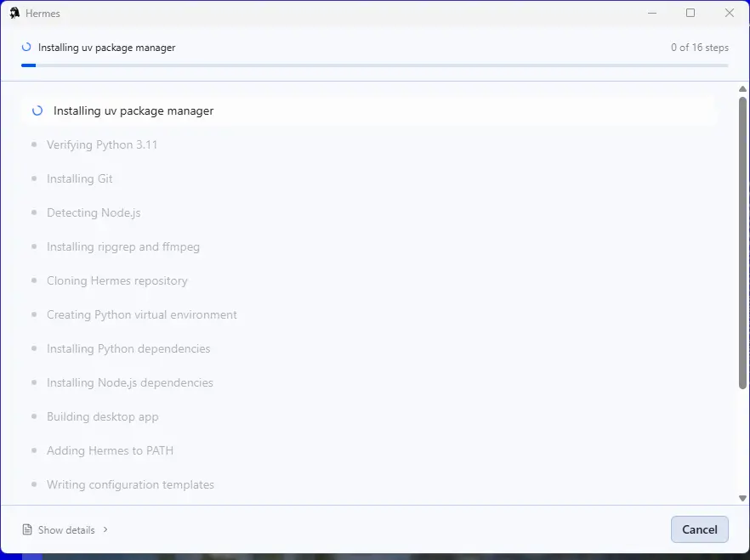Select 'Writing configuration templates' step
This screenshot has width=750, height=560.
coord(130,484)
